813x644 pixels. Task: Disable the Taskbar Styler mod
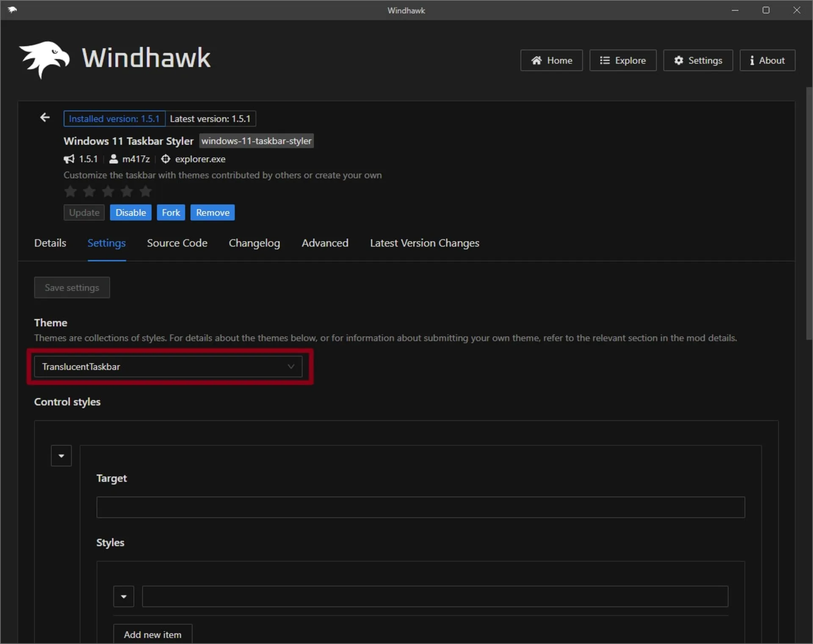click(130, 212)
